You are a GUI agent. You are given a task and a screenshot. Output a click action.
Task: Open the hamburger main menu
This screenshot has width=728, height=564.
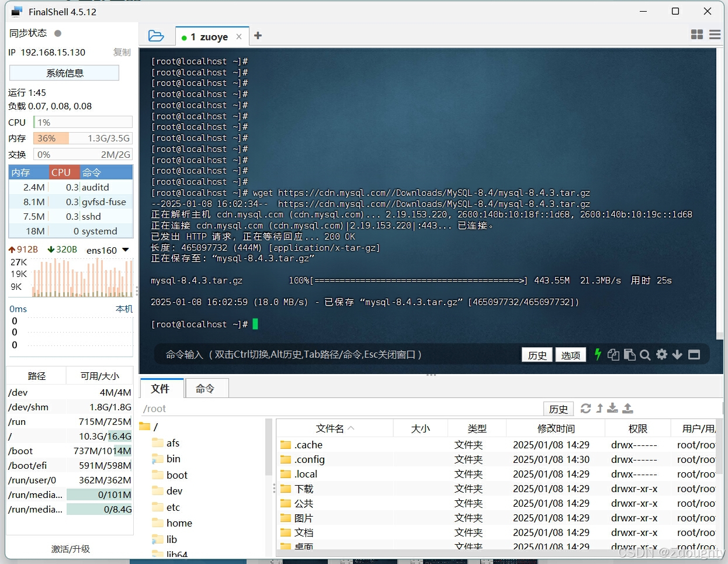(x=715, y=34)
